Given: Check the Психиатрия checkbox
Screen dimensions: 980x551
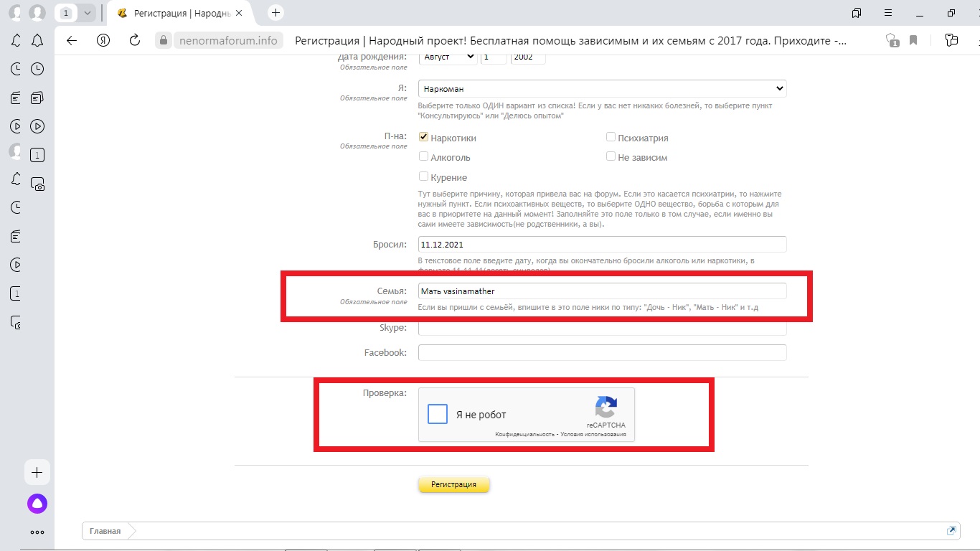Looking at the screenshot, I should [x=611, y=137].
